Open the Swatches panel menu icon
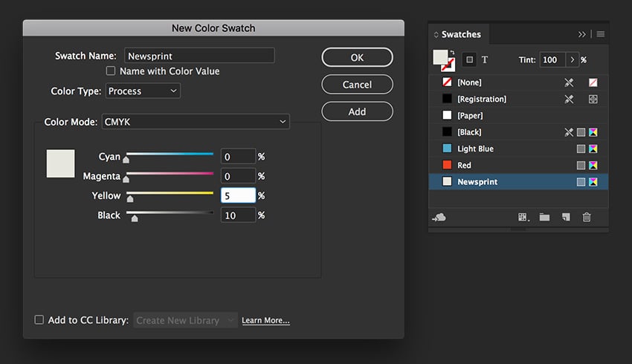 pos(601,34)
